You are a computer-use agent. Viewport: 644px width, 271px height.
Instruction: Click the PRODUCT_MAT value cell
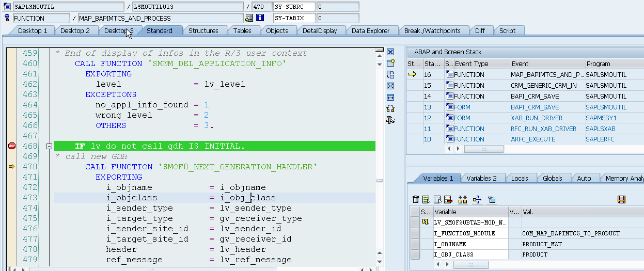click(583, 244)
